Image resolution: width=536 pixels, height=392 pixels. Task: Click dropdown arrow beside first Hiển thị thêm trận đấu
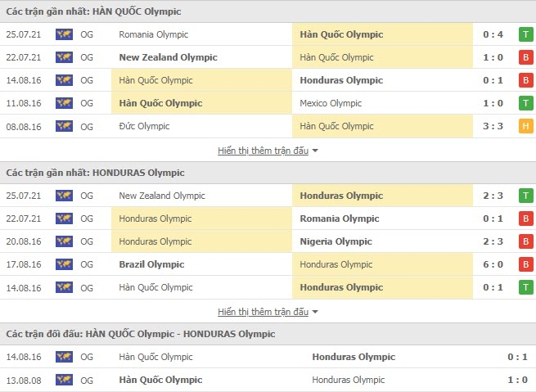(315, 151)
